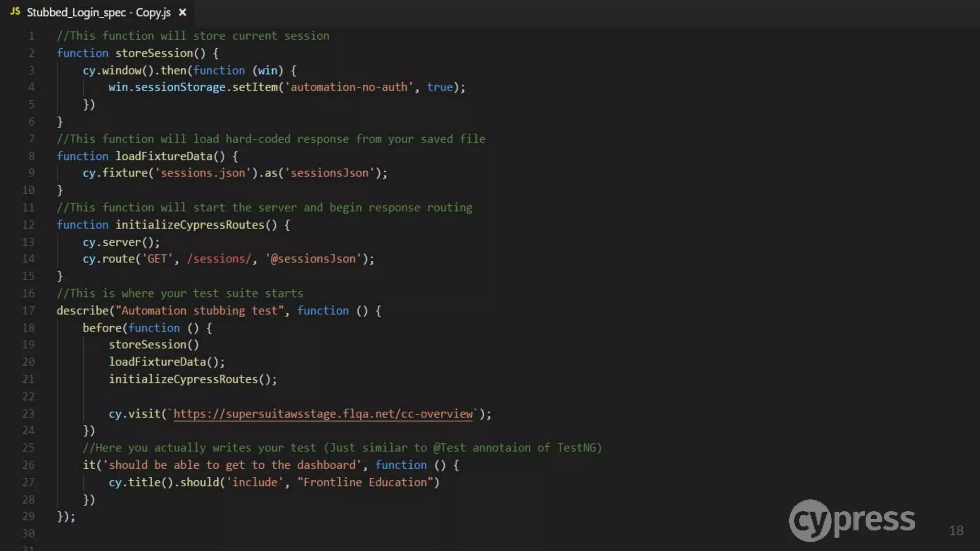Screen dimensions: 980x551
Task: Click line number 26 in gutter
Action: coord(28,465)
